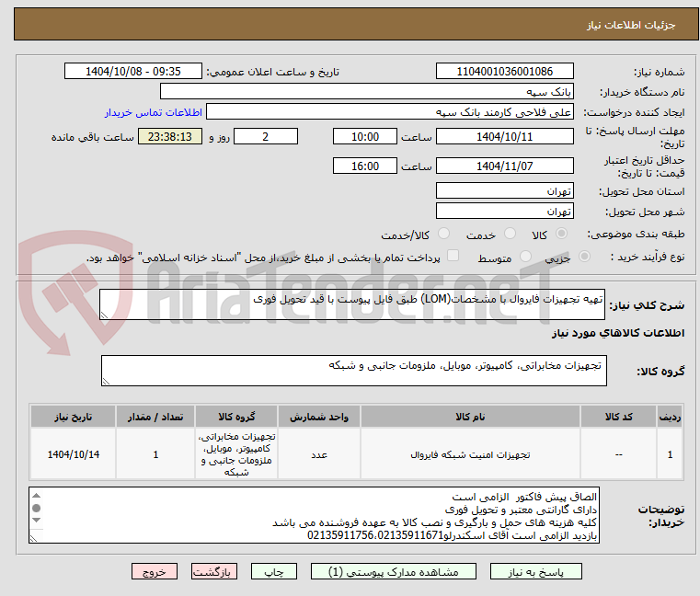This screenshot has width=700, height=596.
Task: Select the متوسط purchase type radio
Action: [525, 257]
